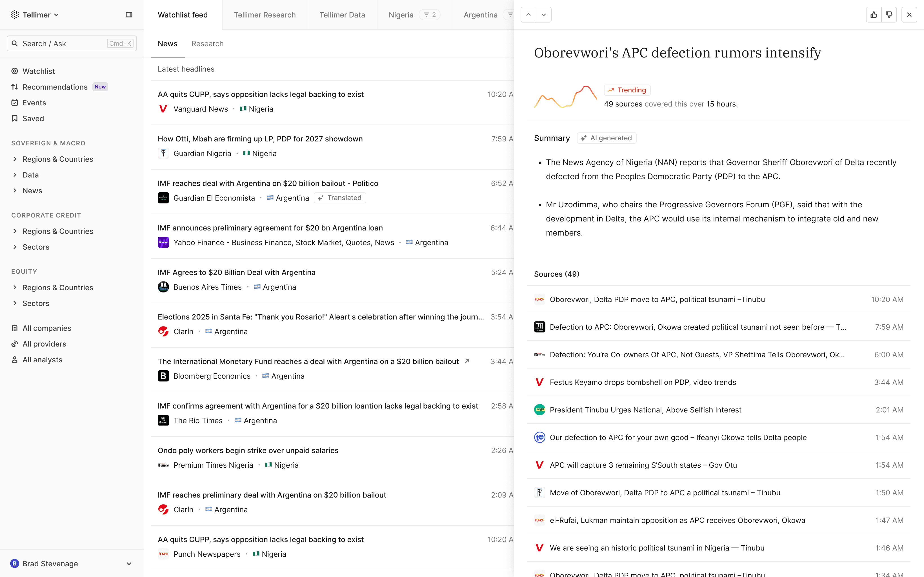Open the Ondo poly workers strike headline
The width and height of the screenshot is (924, 577).
[248, 450]
